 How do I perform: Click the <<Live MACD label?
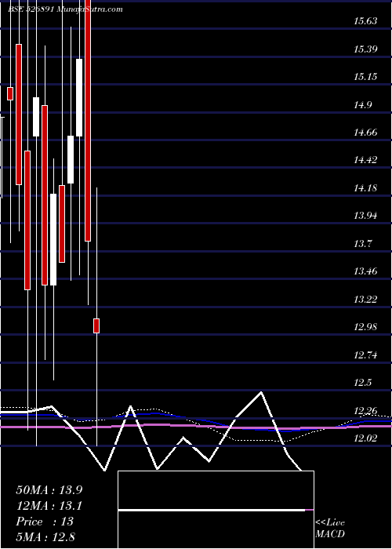tap(330, 529)
